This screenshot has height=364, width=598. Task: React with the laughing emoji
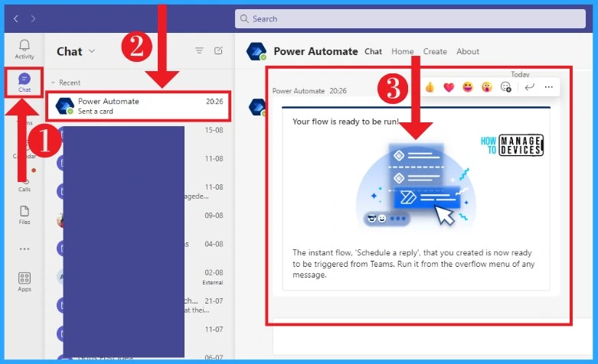(x=468, y=87)
